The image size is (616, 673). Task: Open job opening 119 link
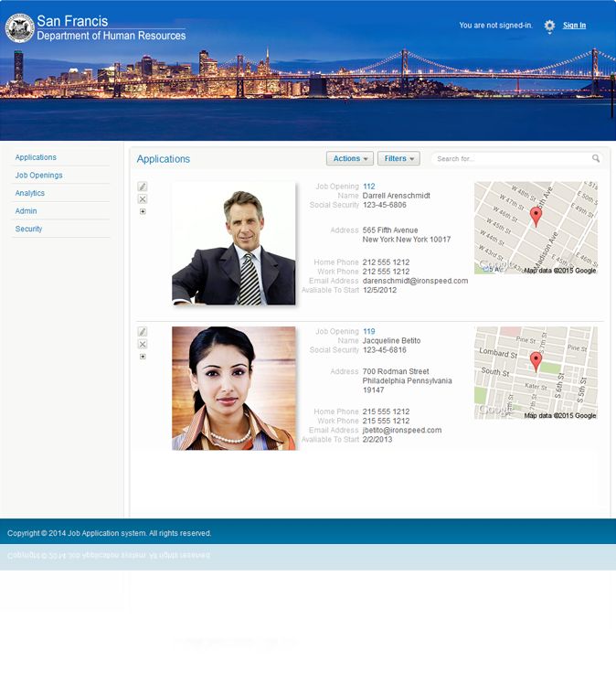pyautogui.click(x=369, y=331)
